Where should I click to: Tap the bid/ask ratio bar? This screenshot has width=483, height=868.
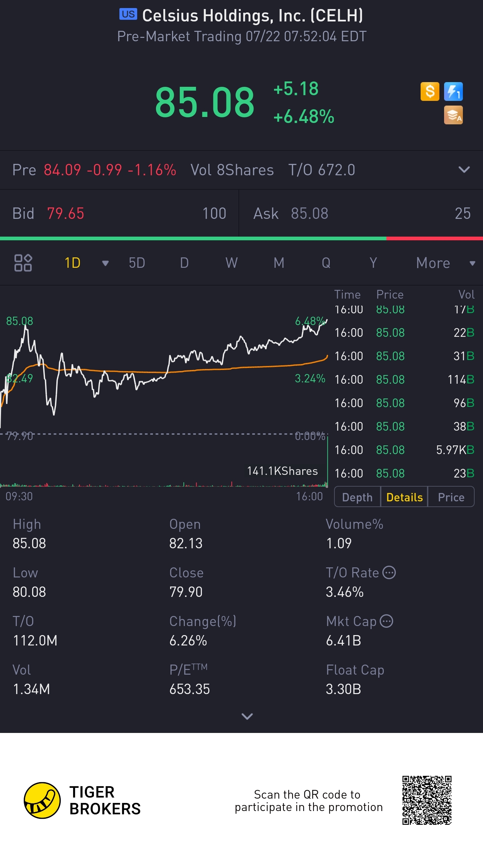[x=241, y=239]
